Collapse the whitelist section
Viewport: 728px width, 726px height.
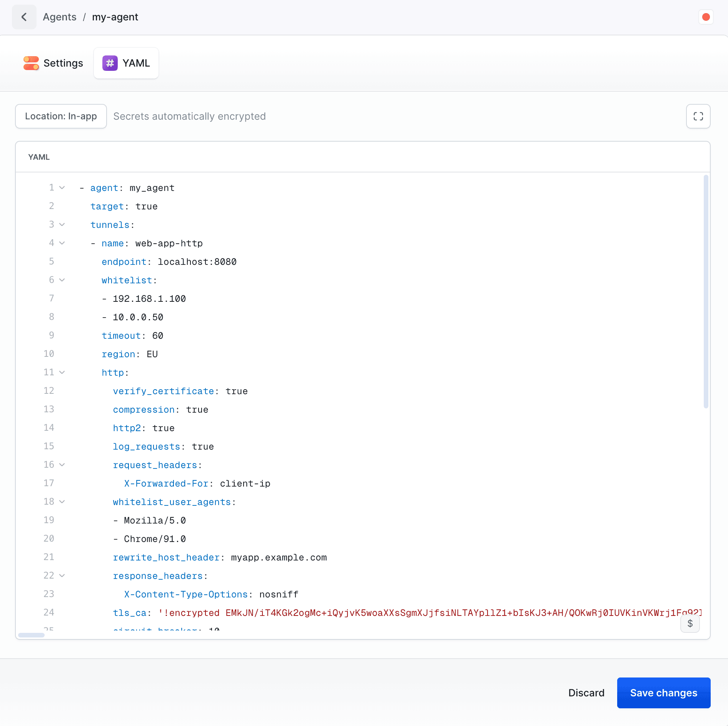click(62, 280)
